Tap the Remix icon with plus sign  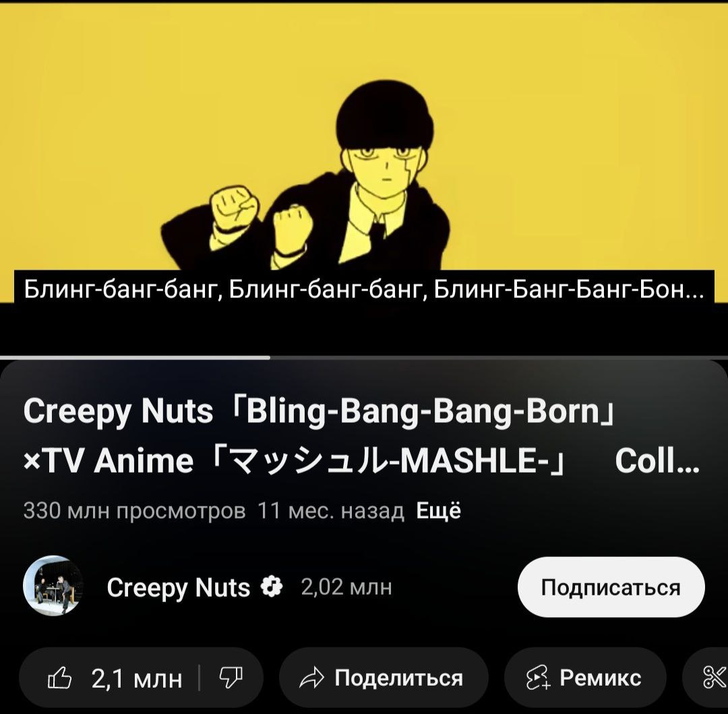(538, 678)
